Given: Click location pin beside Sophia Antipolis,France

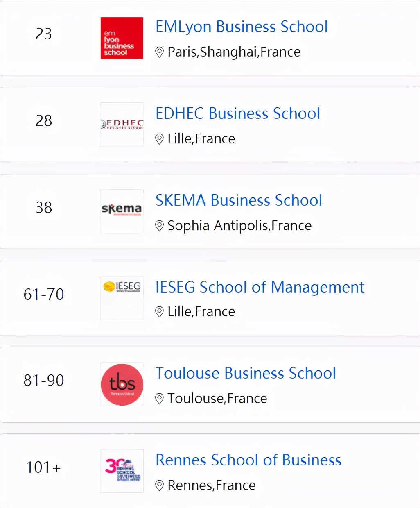Looking at the screenshot, I should (160, 226).
